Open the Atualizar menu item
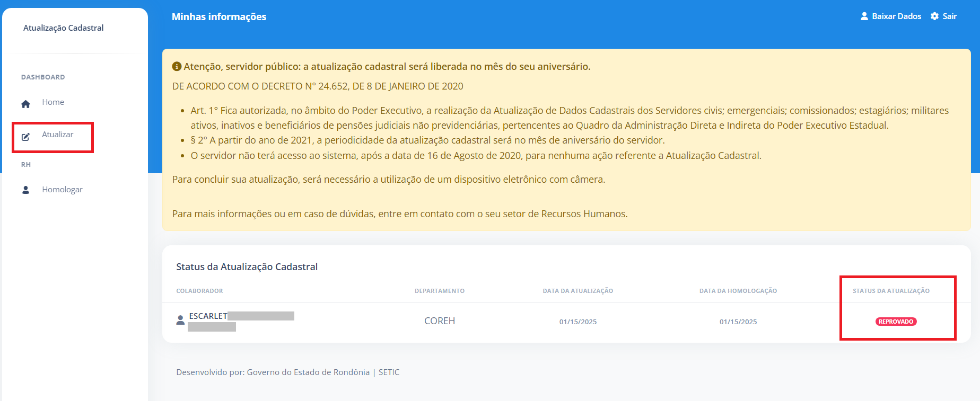The width and height of the screenshot is (980, 401). point(58,135)
